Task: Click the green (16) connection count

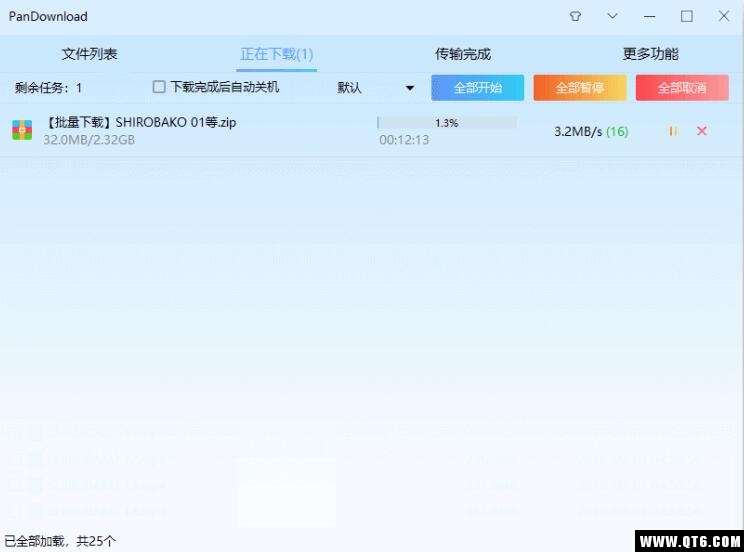Action: [x=617, y=131]
